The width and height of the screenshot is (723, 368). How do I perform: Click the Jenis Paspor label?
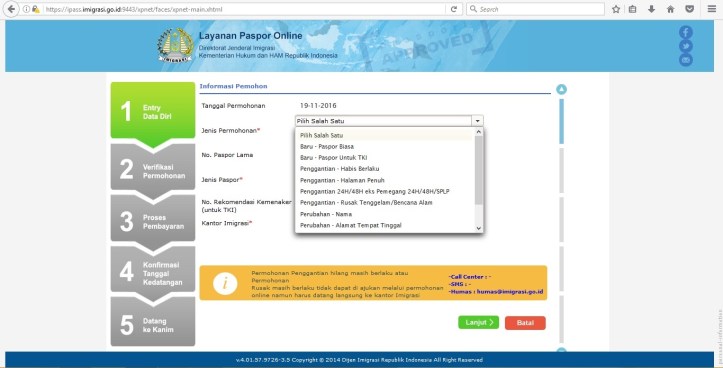pos(222,179)
